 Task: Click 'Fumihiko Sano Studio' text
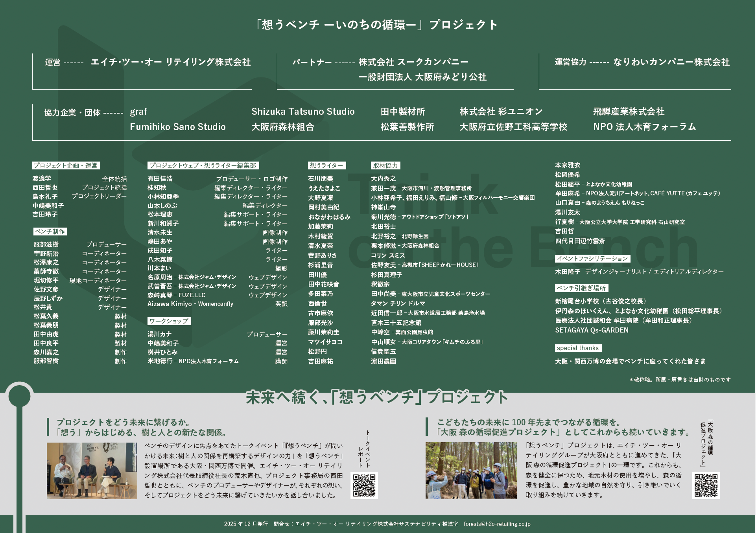pyautogui.click(x=177, y=127)
